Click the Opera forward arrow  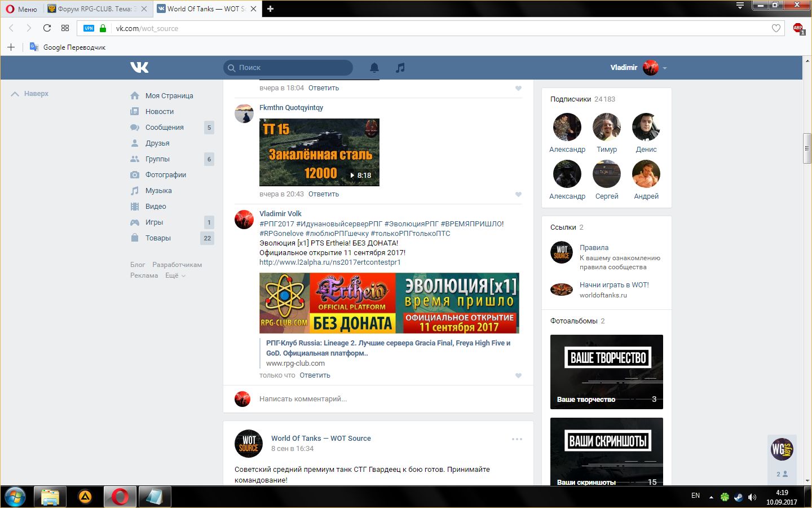29,28
